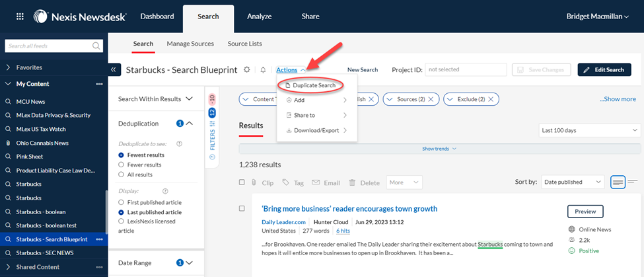Image resolution: width=644 pixels, height=277 pixels.
Task: Remove the Sources (2) filter chip
Action: (x=431, y=99)
